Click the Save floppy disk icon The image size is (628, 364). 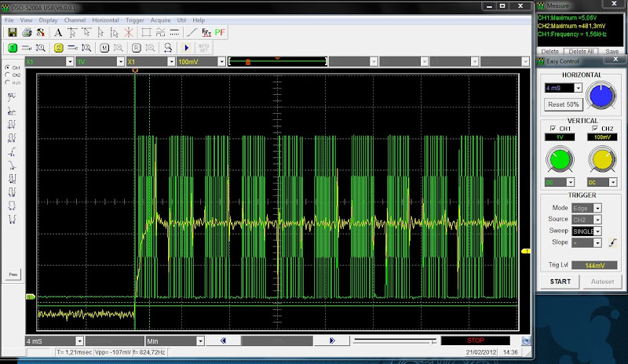13,32
